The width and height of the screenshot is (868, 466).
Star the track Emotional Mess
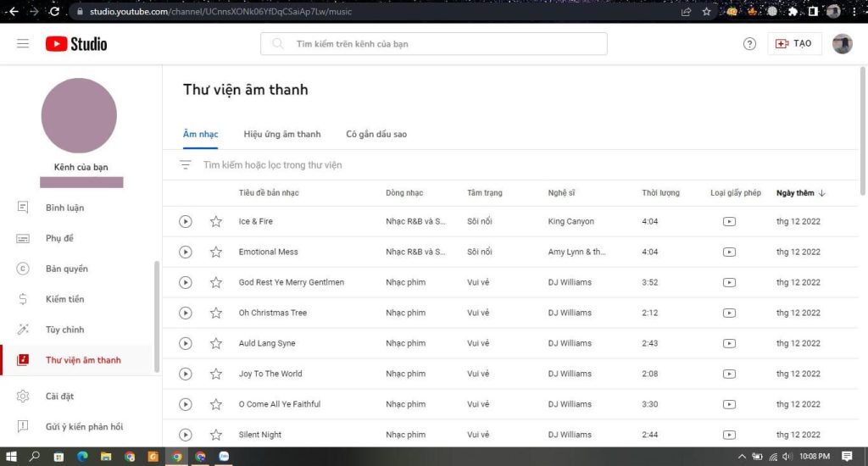(216, 252)
